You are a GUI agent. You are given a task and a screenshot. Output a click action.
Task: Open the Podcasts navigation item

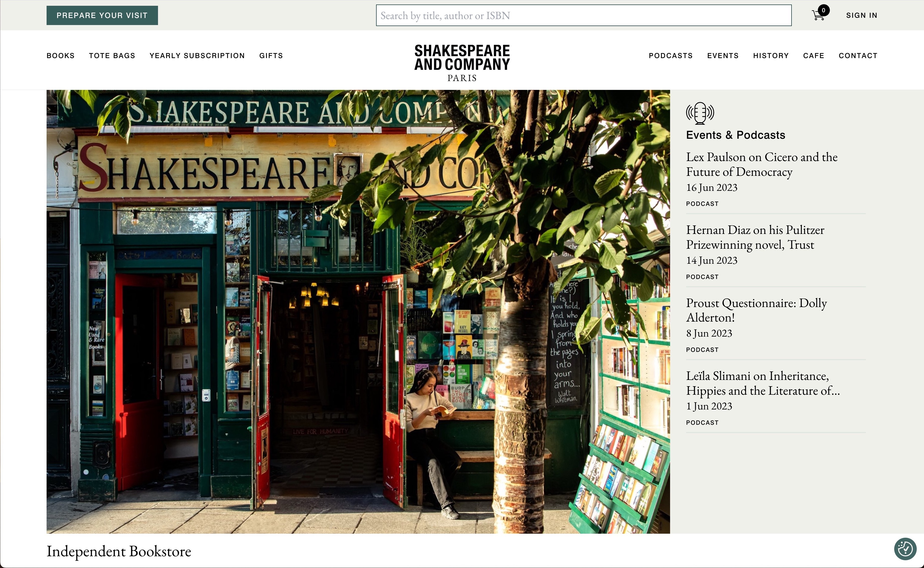point(671,56)
